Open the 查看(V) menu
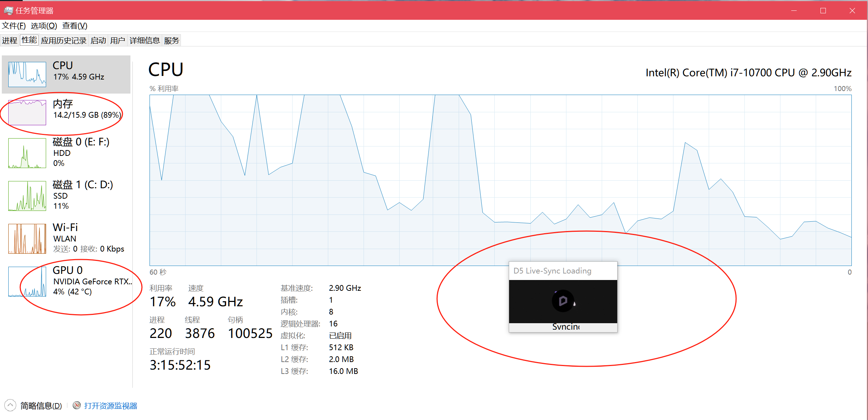868x420 pixels. (75, 26)
